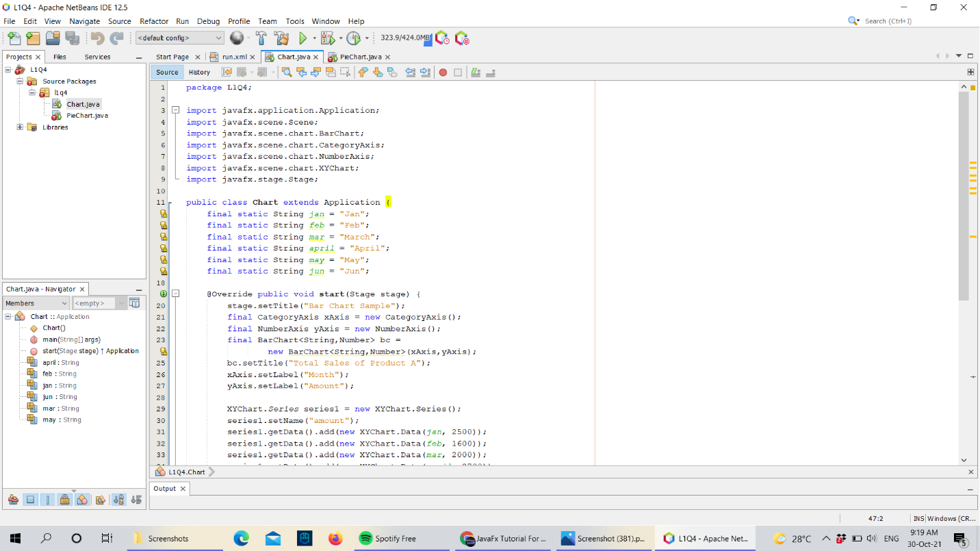Open the Refactor menu

154,21
